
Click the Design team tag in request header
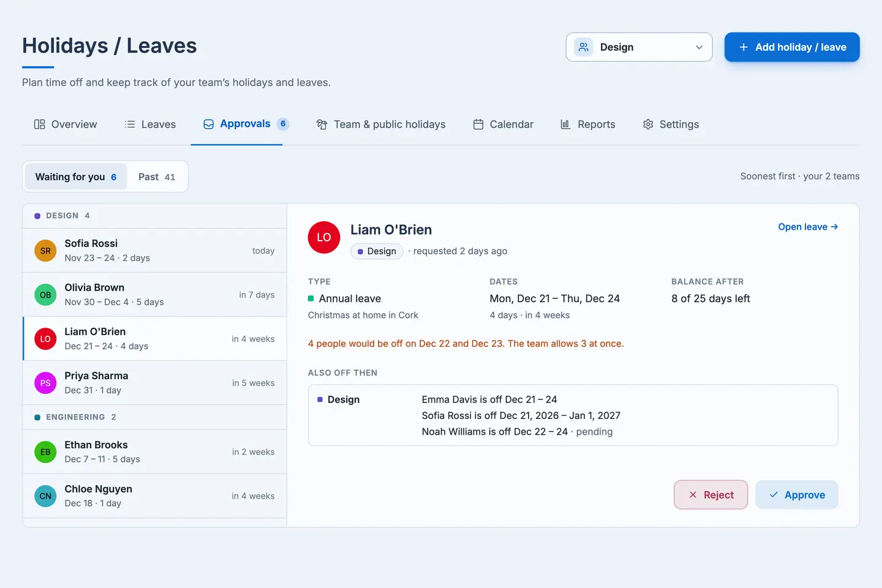click(x=377, y=251)
